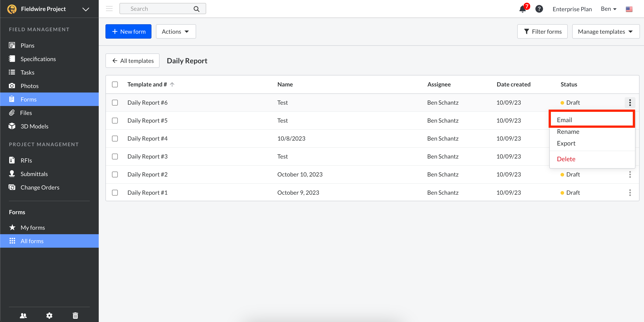The width and height of the screenshot is (644, 322).
Task: Open the trash bin icon in sidebar
Action: pos(75,315)
